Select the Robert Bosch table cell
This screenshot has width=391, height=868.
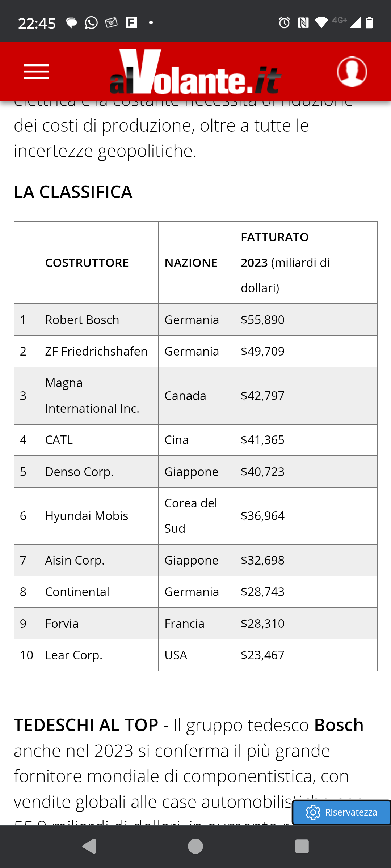tap(99, 320)
